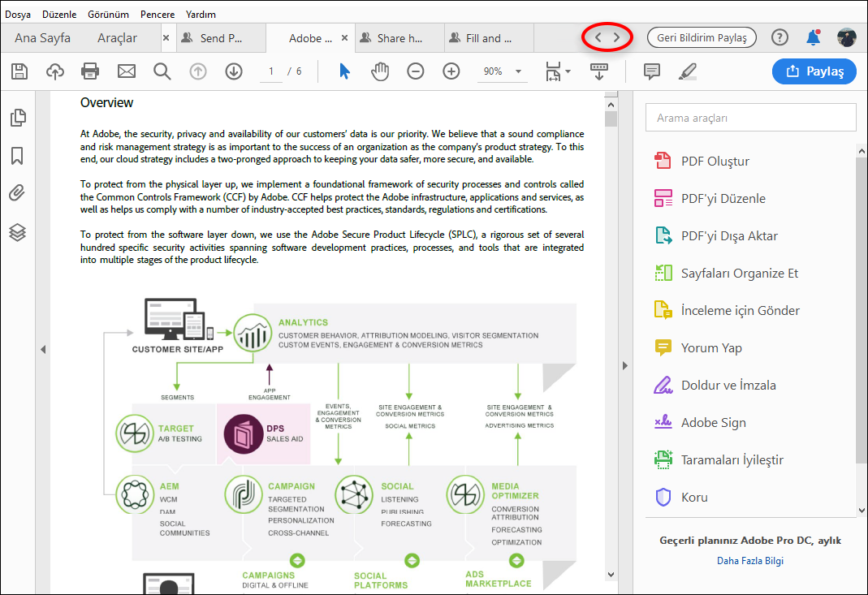Image resolution: width=868 pixels, height=595 pixels.
Task: Open the Dosya menu
Action: [x=18, y=15]
